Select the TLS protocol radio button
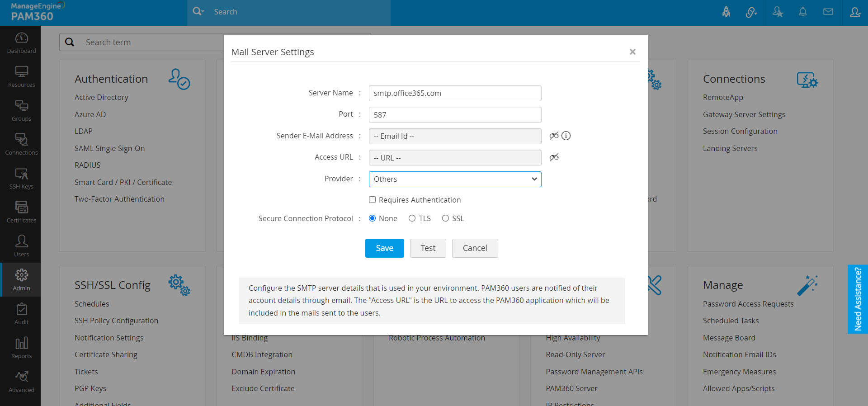Image resolution: width=868 pixels, height=406 pixels. [412, 218]
